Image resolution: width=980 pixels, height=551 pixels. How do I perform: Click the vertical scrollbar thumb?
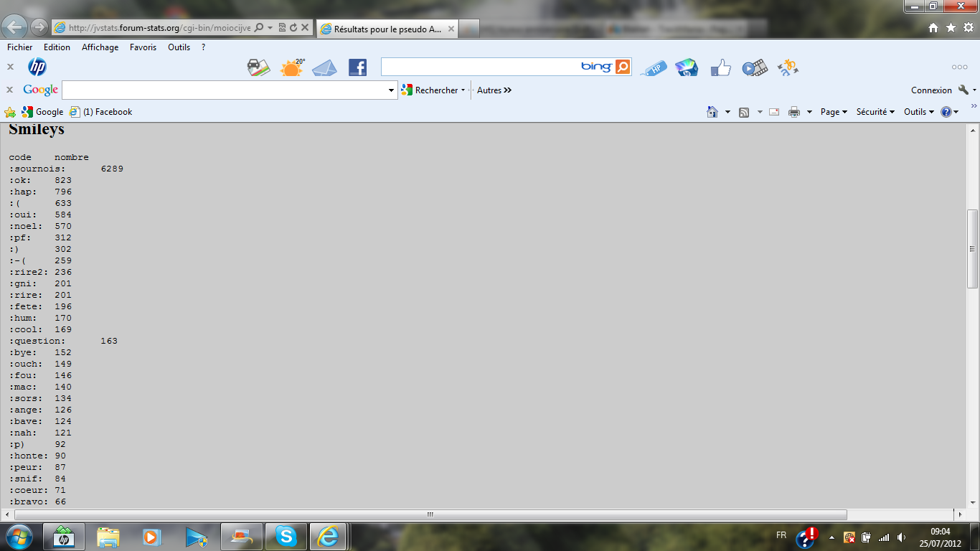click(x=972, y=248)
